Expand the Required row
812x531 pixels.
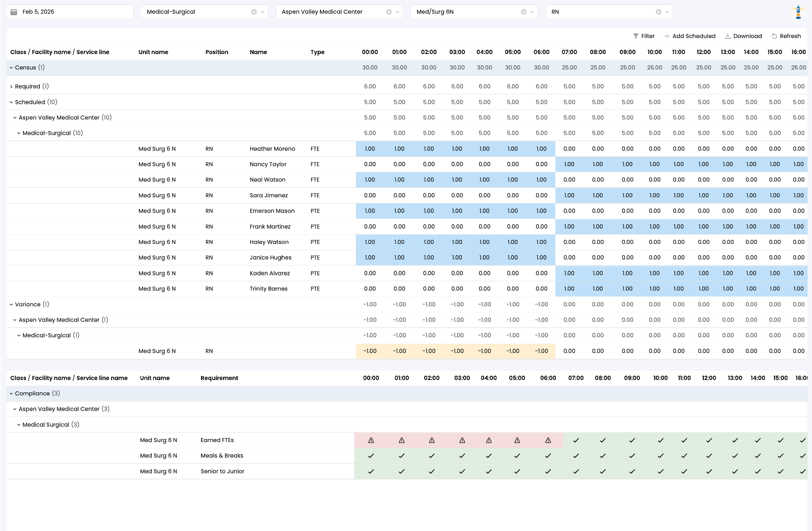click(x=11, y=87)
